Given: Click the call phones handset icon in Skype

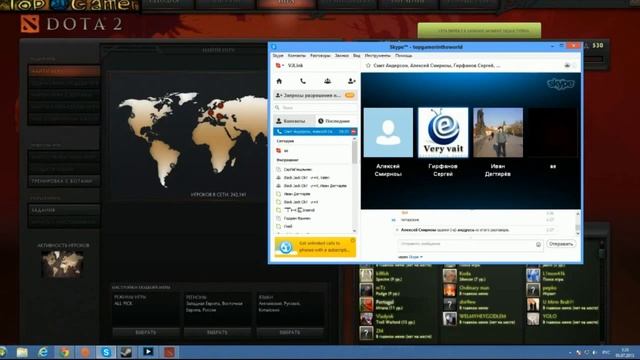Looking at the screenshot, I should tap(303, 81).
